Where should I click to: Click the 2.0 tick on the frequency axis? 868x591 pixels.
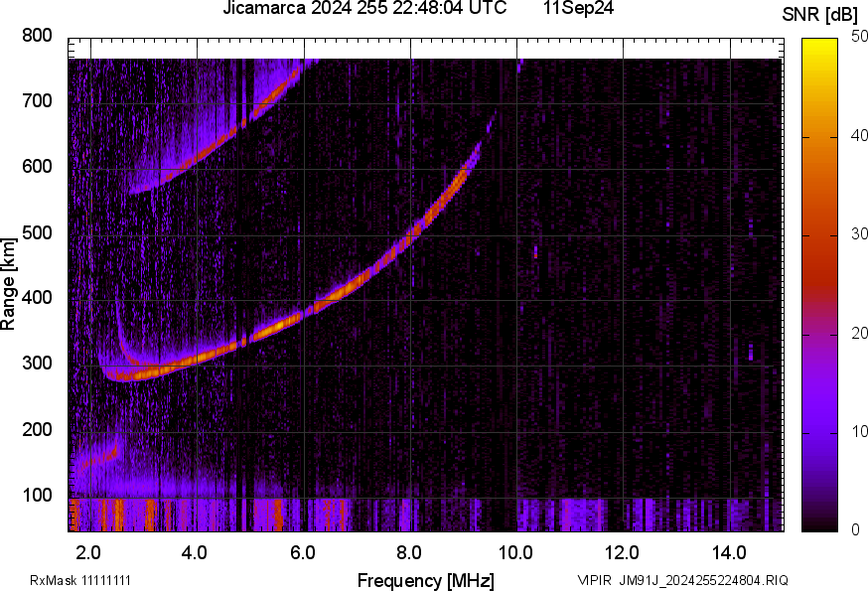(89, 552)
